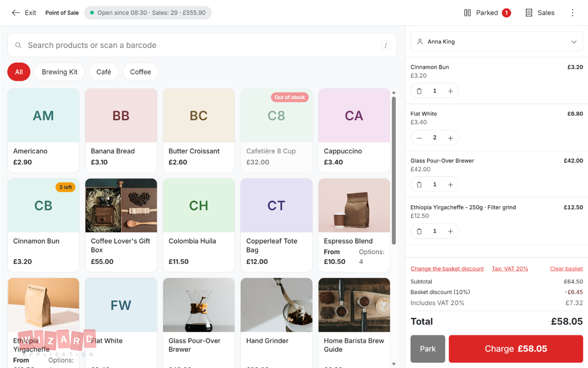Add Cappuccino to the basket
Viewport: 588px width, 368px height.
click(354, 131)
